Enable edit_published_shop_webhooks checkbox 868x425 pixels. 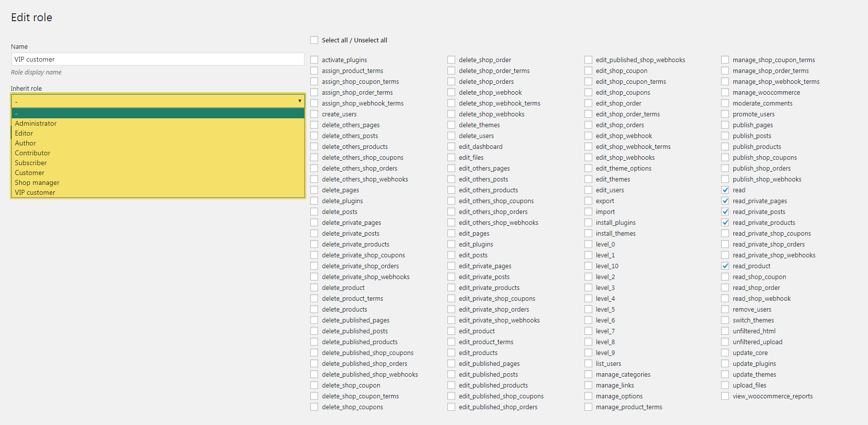588,60
